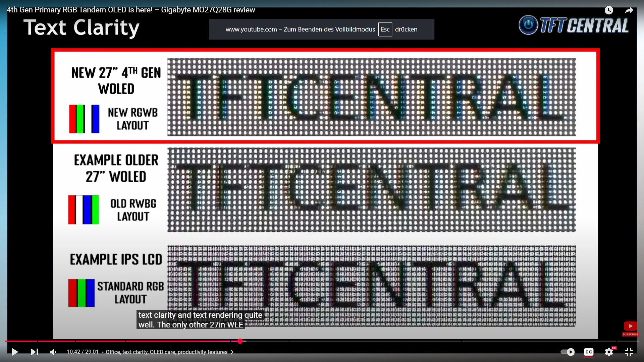Click the Esc key hint in the notification

click(385, 29)
